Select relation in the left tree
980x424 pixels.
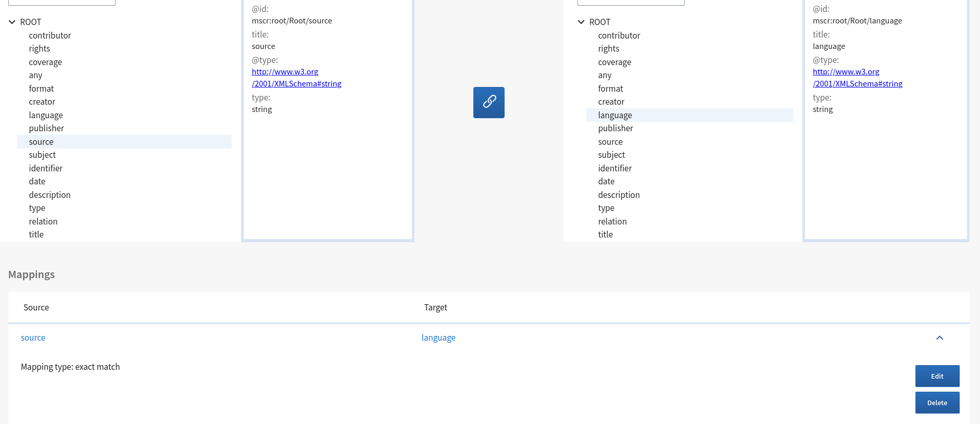click(x=43, y=221)
